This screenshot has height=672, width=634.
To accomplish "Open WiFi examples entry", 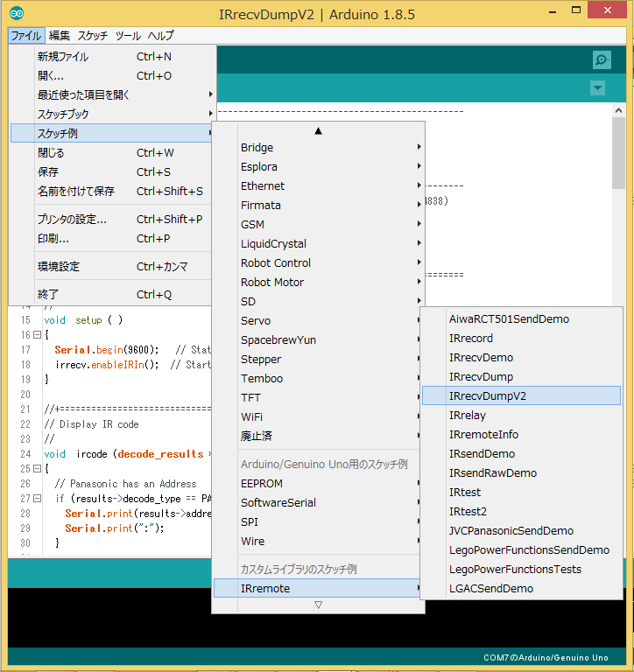I will pyautogui.click(x=317, y=417).
